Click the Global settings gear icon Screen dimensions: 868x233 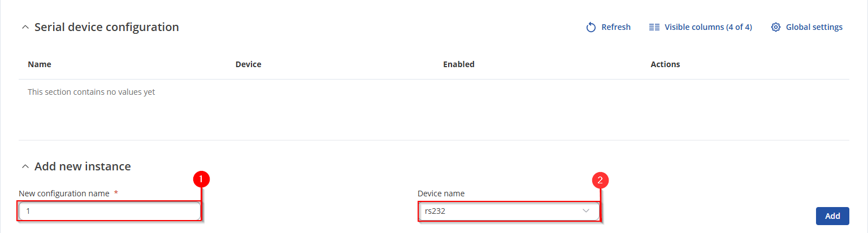(776, 27)
